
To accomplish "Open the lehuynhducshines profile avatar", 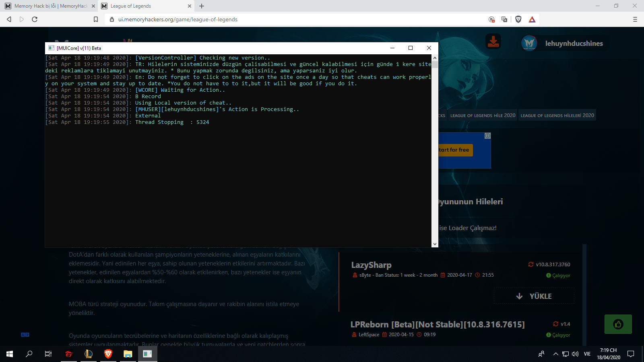I will [x=529, y=43].
